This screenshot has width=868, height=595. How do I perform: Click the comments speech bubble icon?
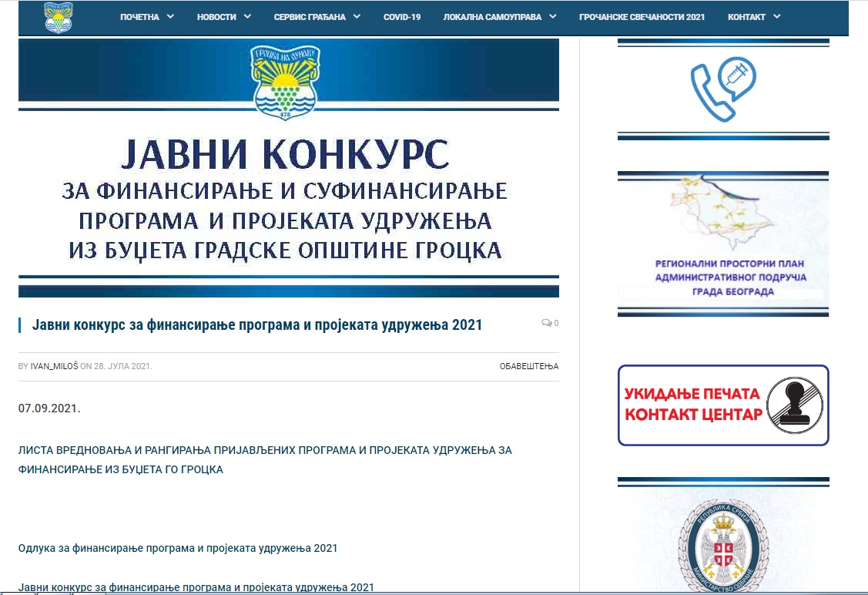[546, 323]
